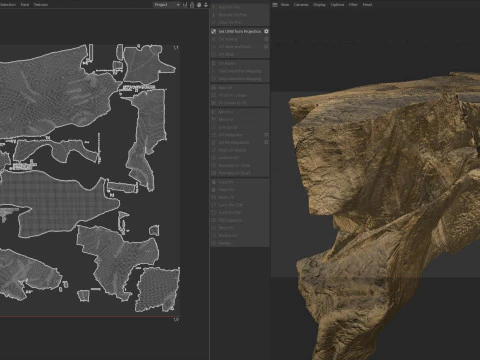Open the Cameras menu
480x360 pixels.
point(301,5)
